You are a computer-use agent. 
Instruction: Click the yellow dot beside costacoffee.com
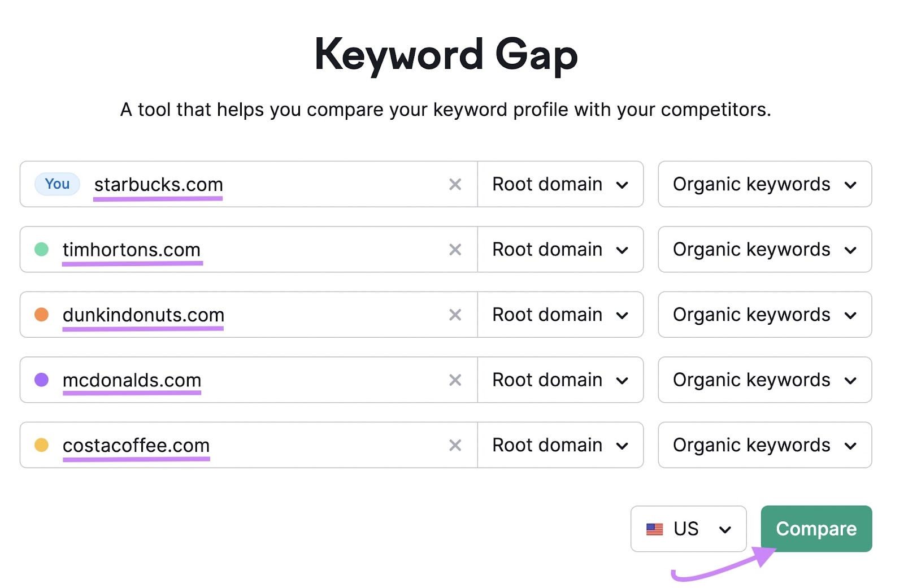click(x=42, y=445)
